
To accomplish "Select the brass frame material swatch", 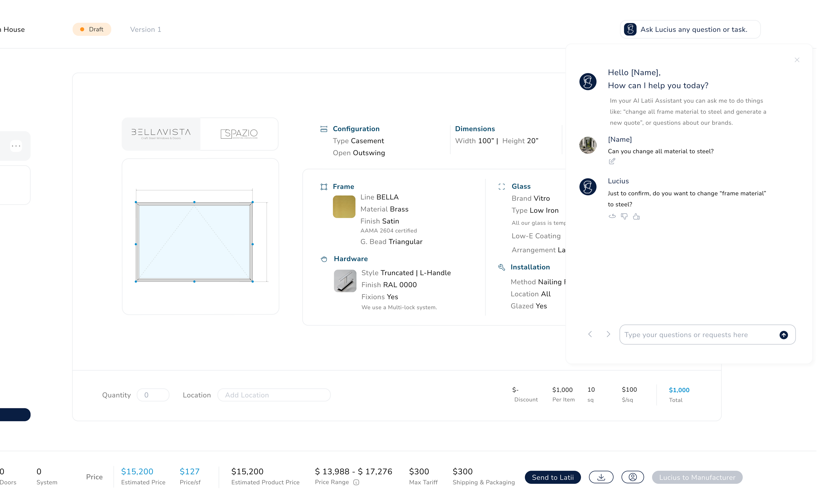I will pos(344,207).
